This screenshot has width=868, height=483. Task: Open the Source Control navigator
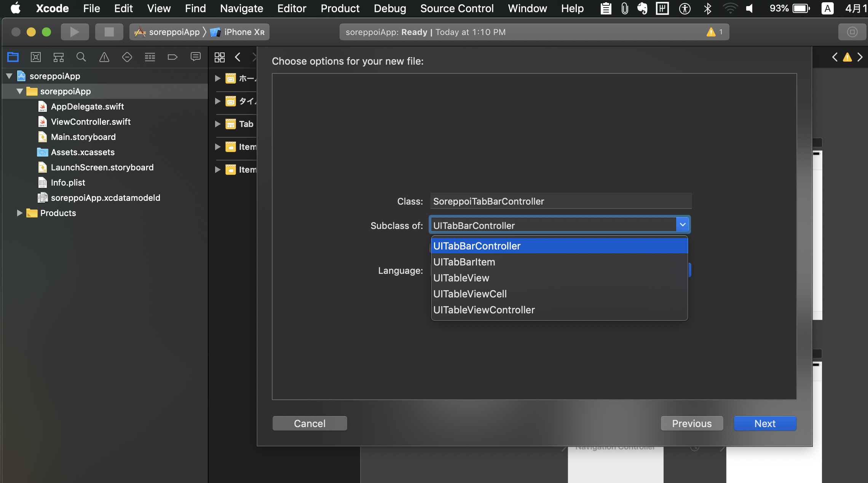click(36, 57)
